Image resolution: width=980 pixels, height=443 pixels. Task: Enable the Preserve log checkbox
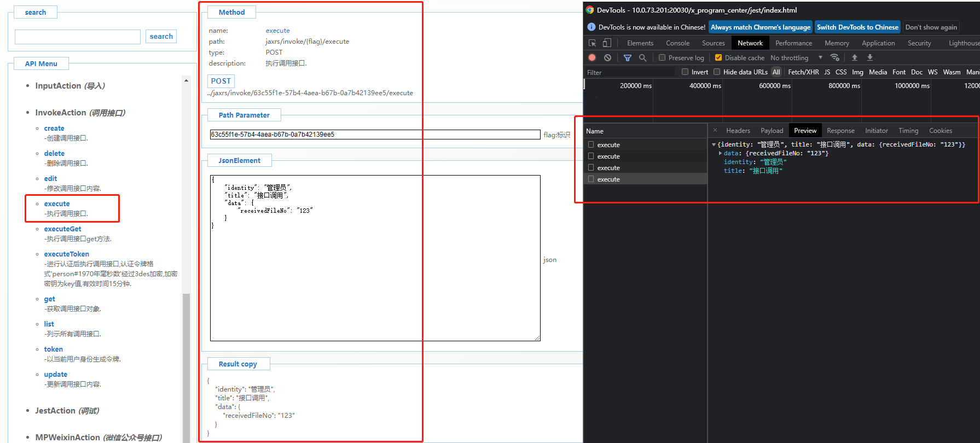coord(662,57)
